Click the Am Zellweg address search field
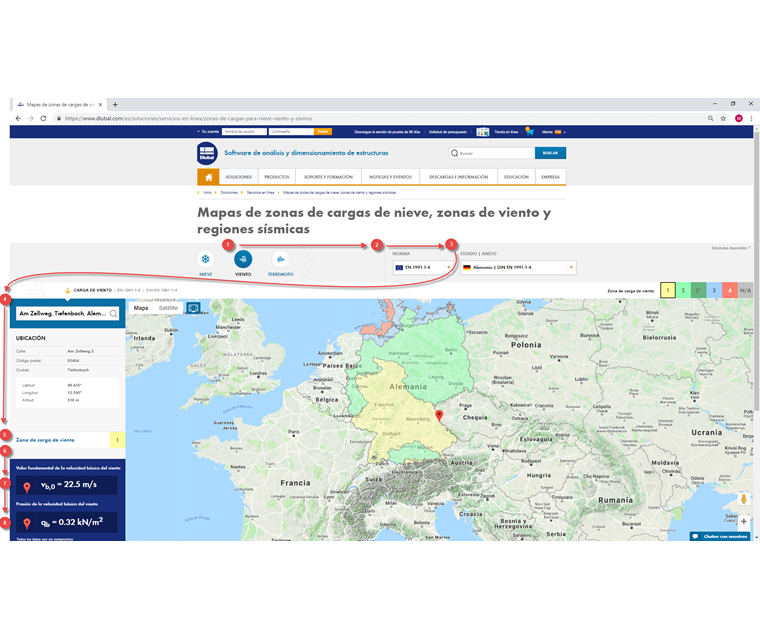Viewport: 760px width, 640px height. (67, 314)
